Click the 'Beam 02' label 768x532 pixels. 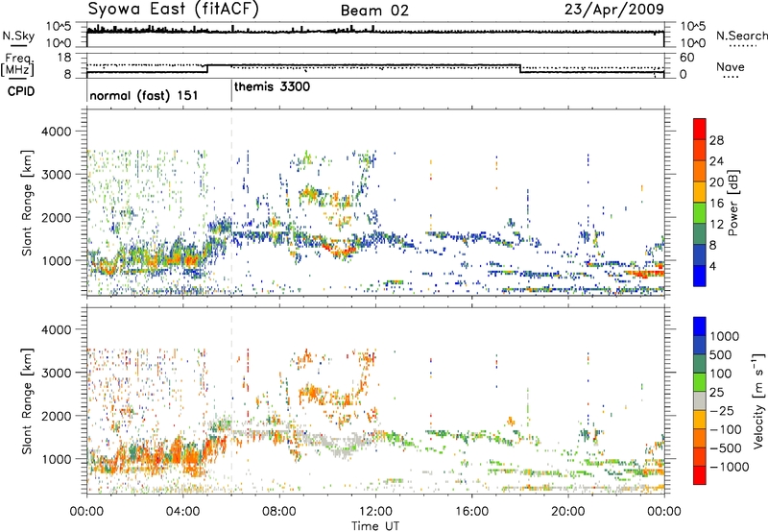coord(374,11)
